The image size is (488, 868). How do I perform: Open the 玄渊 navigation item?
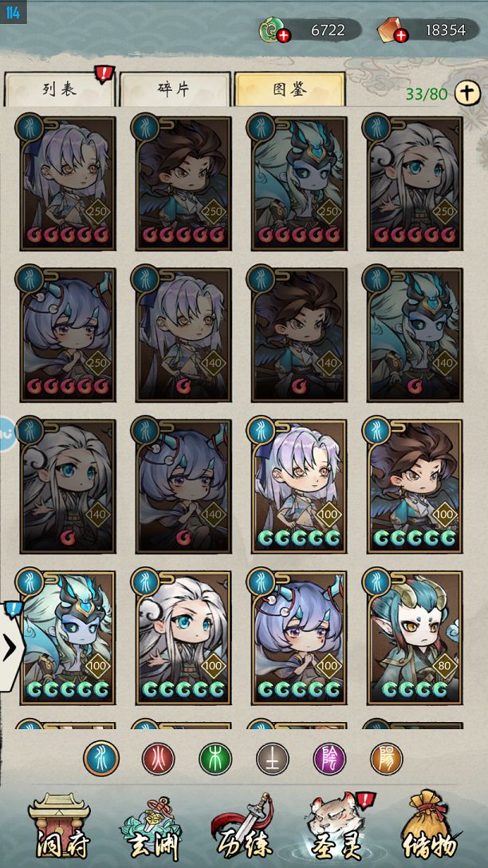pyautogui.click(x=151, y=829)
